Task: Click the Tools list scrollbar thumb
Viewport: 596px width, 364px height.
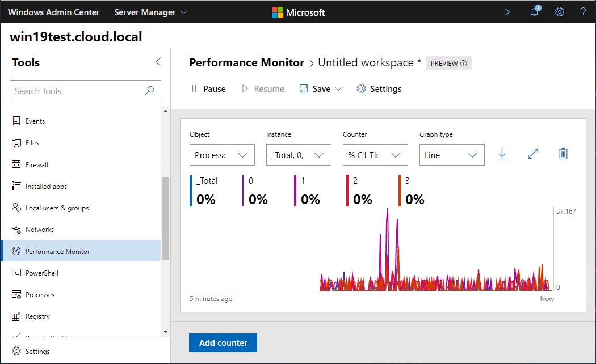Action: click(x=165, y=218)
